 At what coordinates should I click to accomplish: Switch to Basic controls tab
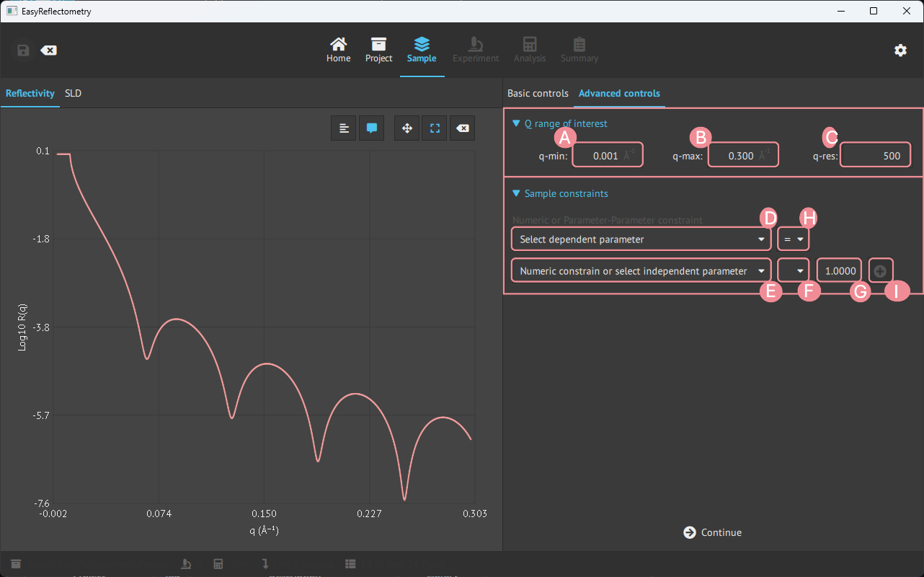coord(538,93)
